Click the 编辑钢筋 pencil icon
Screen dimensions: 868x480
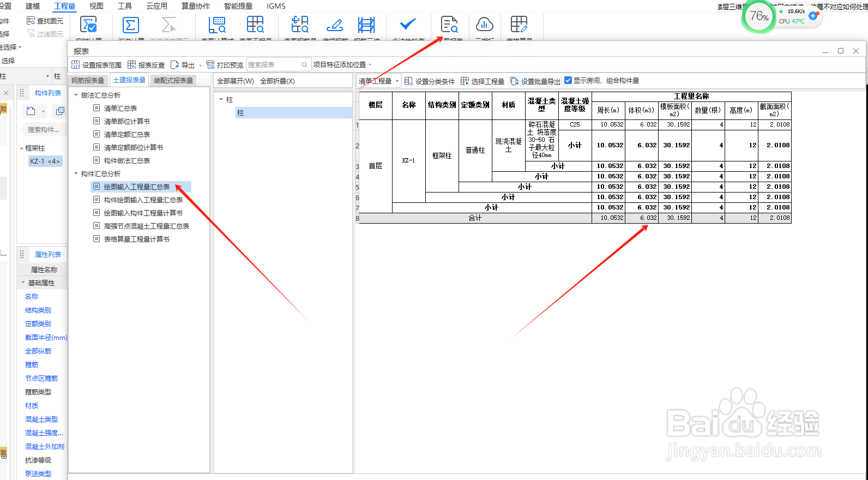334,25
